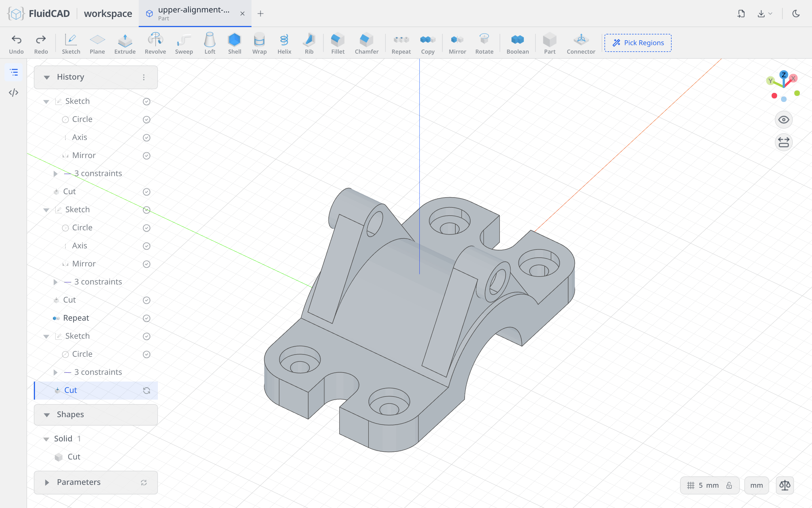Toggle check mark on Repeat row
Screen dimensions: 812x508
pyautogui.click(x=147, y=318)
